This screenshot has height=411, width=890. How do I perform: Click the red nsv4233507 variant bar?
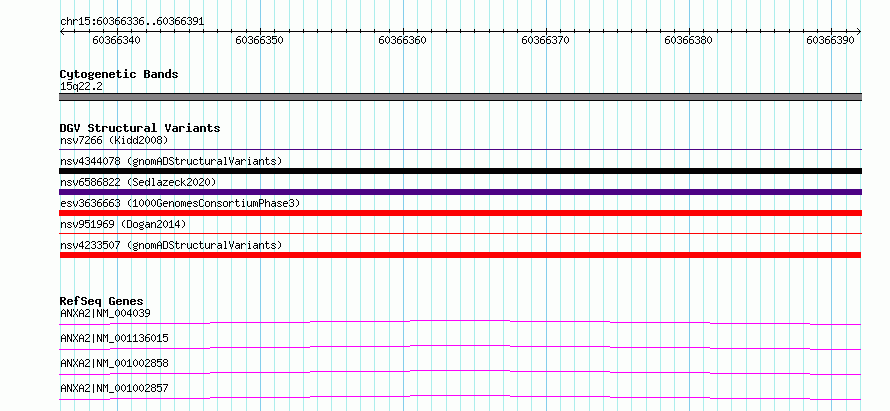tap(460, 255)
